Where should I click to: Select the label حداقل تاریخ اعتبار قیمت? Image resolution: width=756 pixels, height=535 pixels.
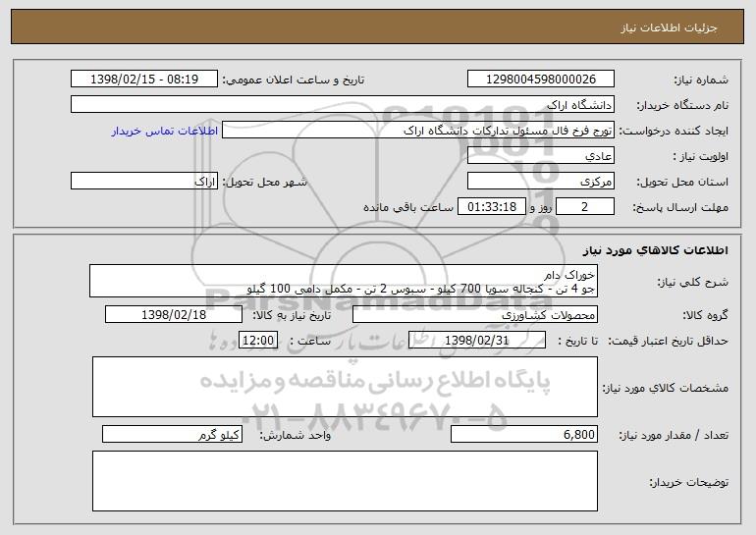[668, 341]
